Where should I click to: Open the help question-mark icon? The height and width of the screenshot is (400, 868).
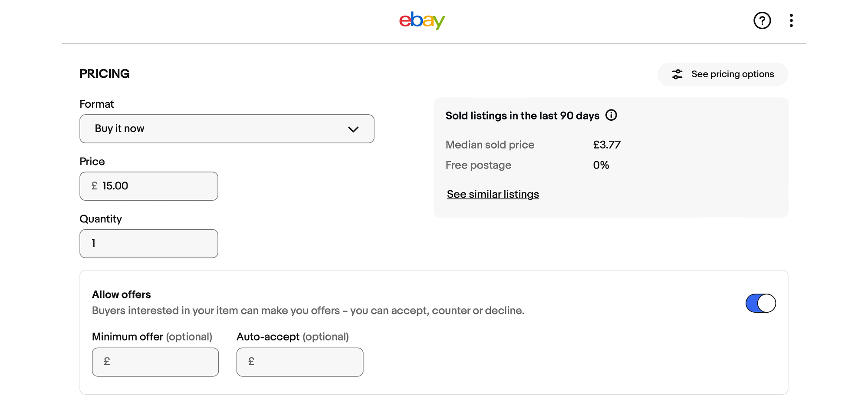click(762, 20)
